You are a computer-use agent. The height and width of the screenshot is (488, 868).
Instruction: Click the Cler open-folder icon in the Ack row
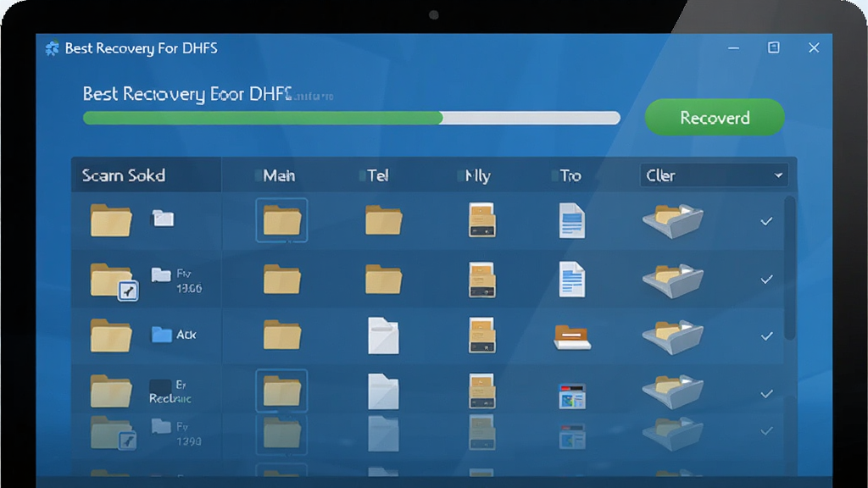coord(672,336)
